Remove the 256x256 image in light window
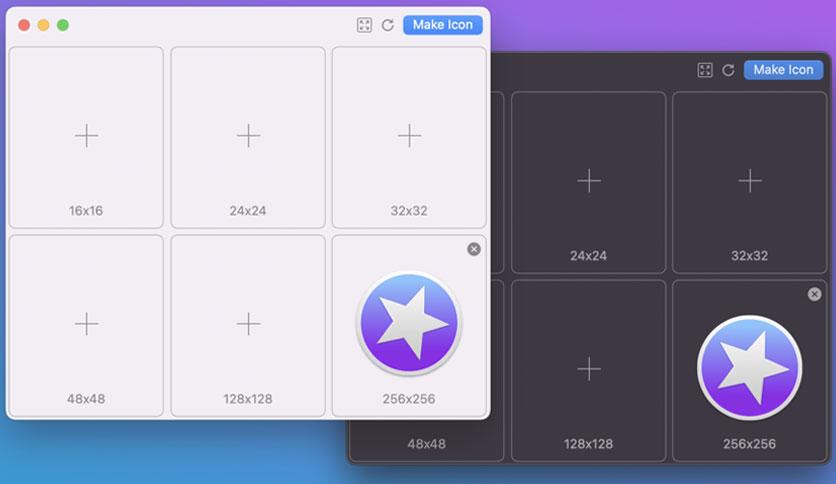 point(473,249)
